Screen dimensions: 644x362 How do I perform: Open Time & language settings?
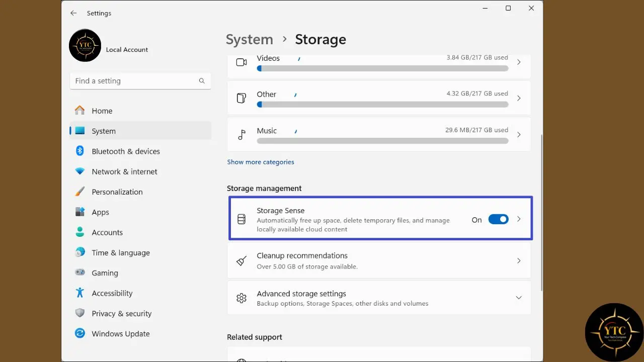(x=140, y=252)
